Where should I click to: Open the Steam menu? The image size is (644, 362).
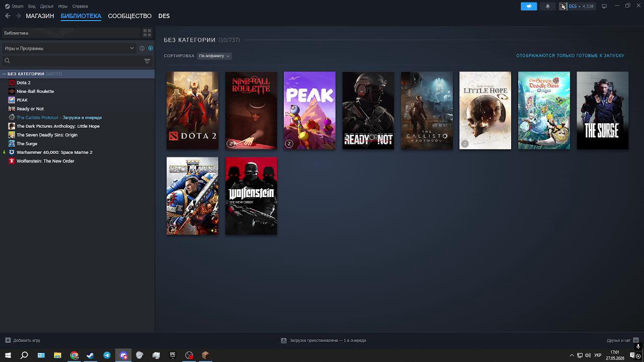pos(14,6)
